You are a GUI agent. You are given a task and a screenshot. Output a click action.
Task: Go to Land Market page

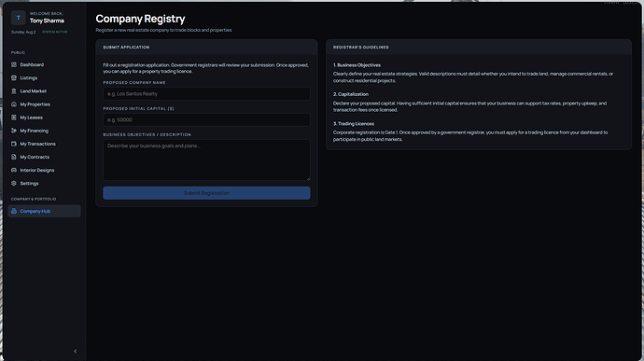pyautogui.click(x=44, y=91)
